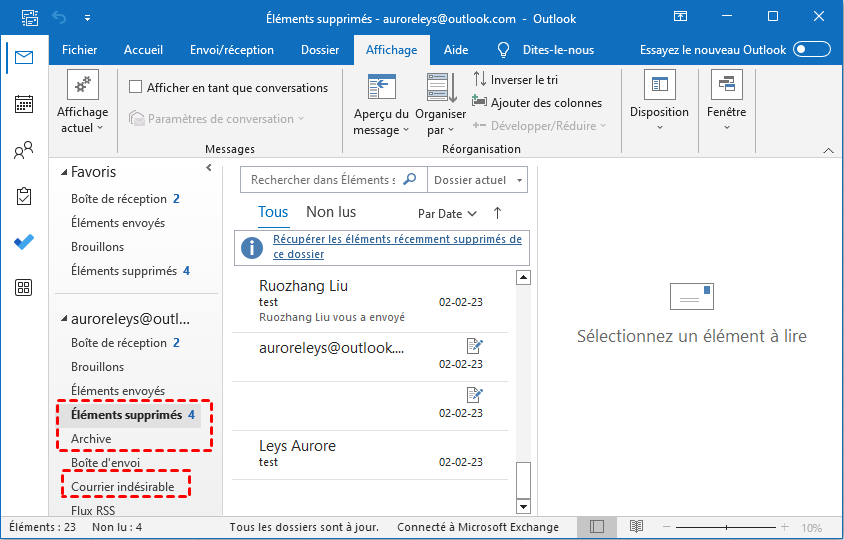Image resolution: width=844 pixels, height=540 pixels.
Task: Click the envelope icon in reading pane
Action: pyautogui.click(x=692, y=297)
